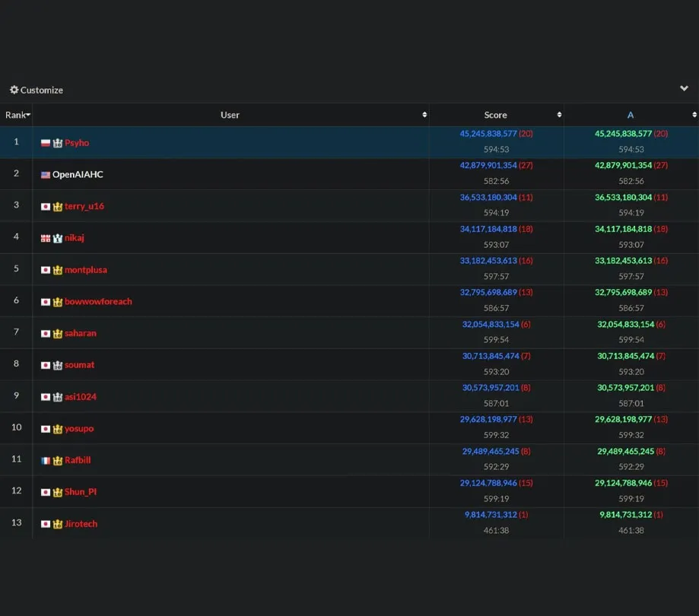Click saharan's problem A score 32,054,833,154

click(625, 324)
